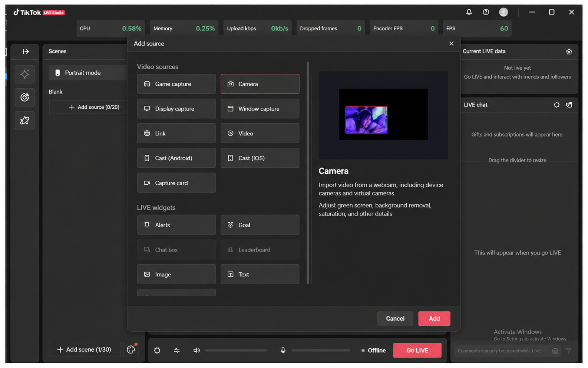Open the help question mark icon
The height and width of the screenshot is (368, 588).
click(x=486, y=12)
